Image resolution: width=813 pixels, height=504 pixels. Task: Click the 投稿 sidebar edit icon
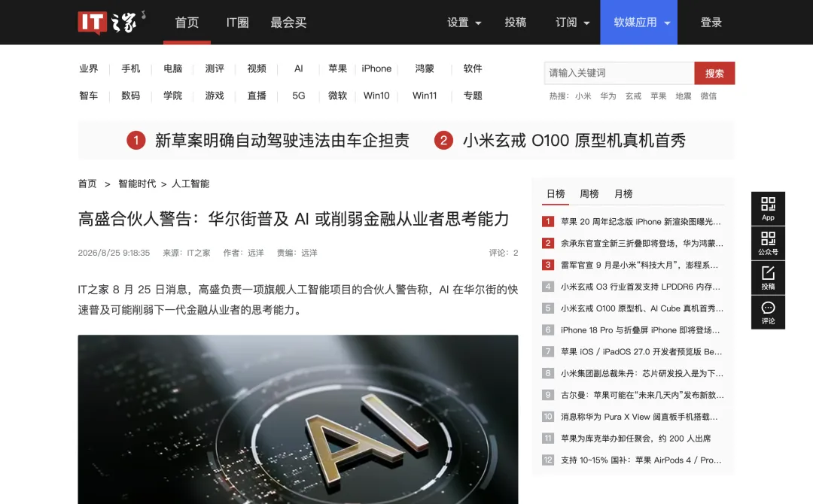768,278
